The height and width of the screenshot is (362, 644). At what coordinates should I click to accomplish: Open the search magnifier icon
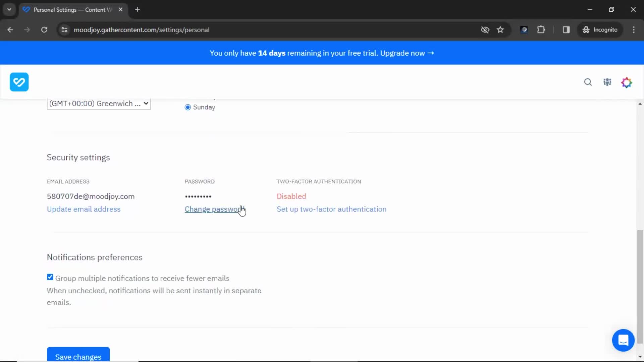click(x=588, y=82)
